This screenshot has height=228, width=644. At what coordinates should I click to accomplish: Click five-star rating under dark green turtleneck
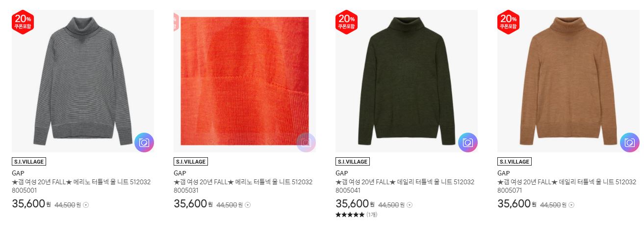[350, 215]
